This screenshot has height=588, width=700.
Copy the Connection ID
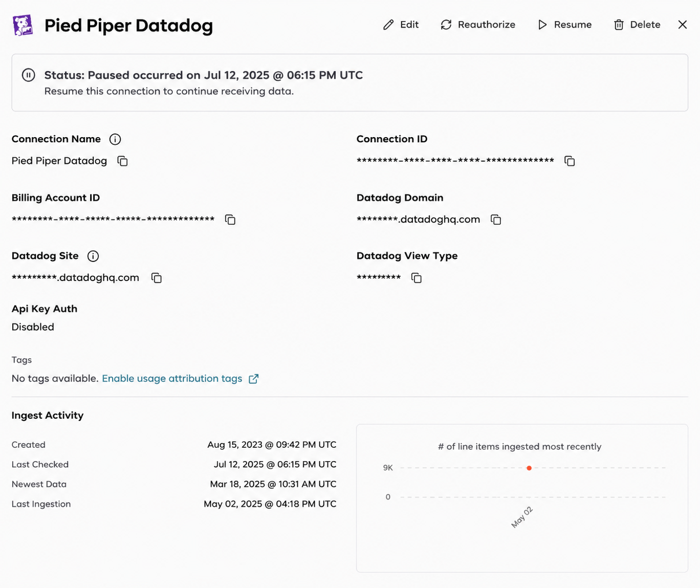coord(570,161)
